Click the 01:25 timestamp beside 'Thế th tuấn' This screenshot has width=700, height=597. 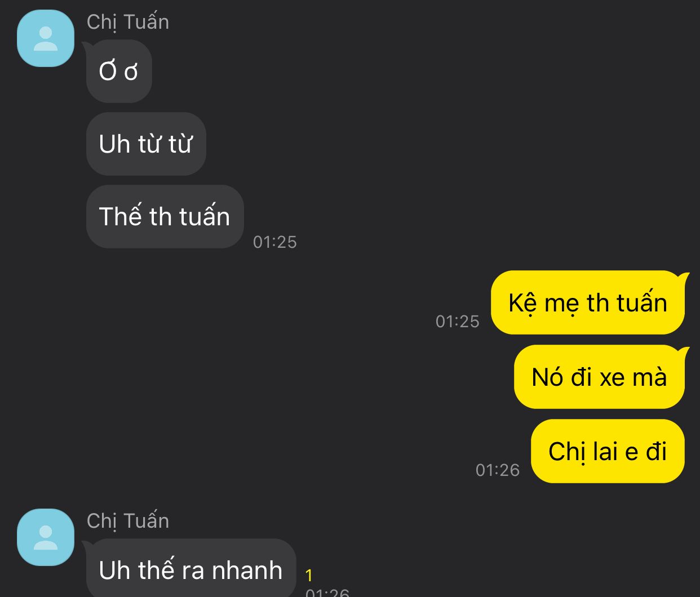pyautogui.click(x=275, y=242)
